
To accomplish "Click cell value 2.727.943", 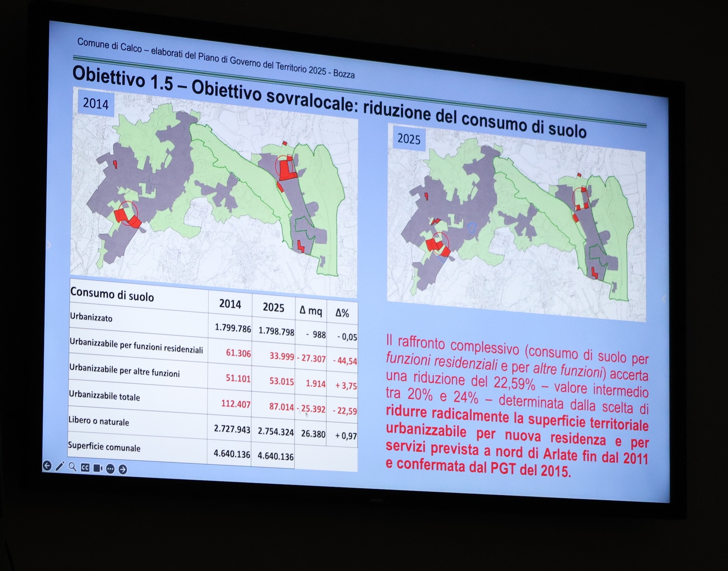I will click(x=232, y=429).
